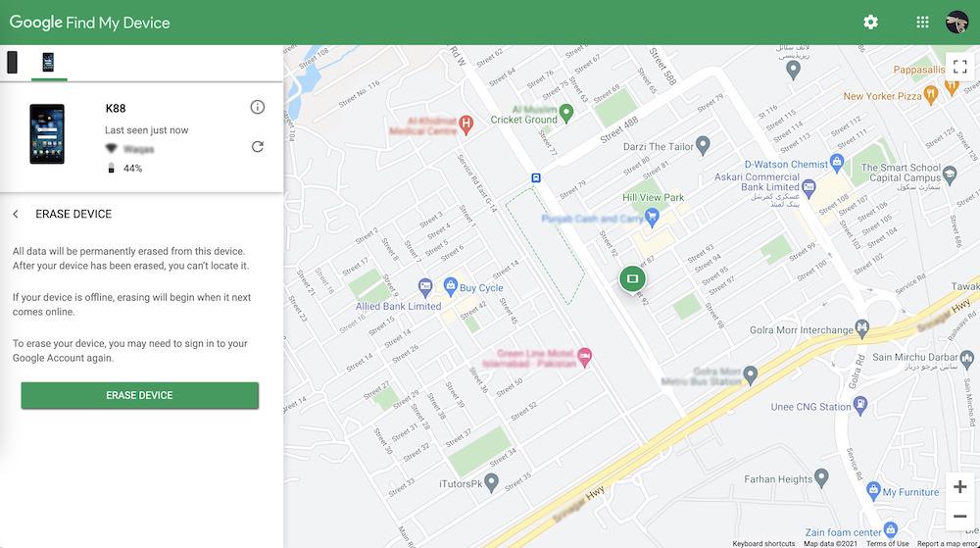Screen dimensions: 980x548
Task: Click Al Muslim Cricket Ground pin
Action: click(566, 113)
